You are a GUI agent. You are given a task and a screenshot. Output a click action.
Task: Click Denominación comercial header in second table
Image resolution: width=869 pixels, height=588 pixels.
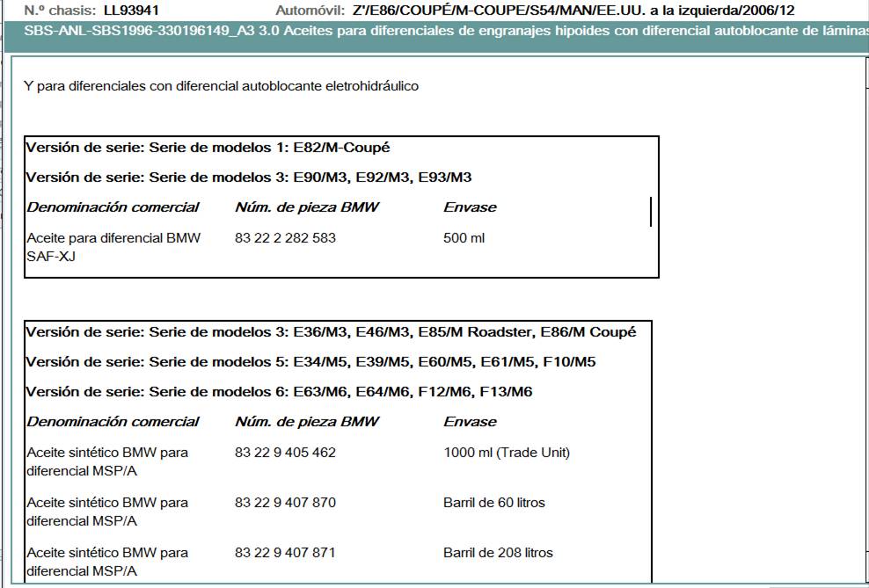pos(113,421)
